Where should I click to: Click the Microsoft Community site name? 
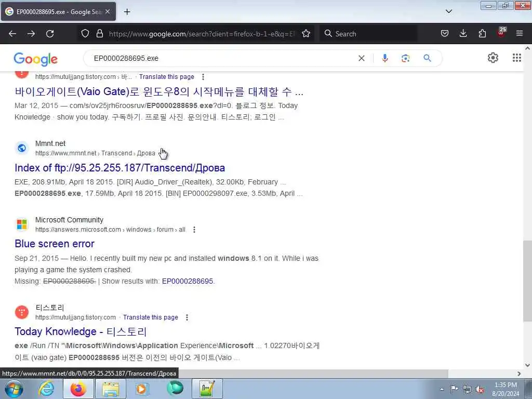[69, 220]
